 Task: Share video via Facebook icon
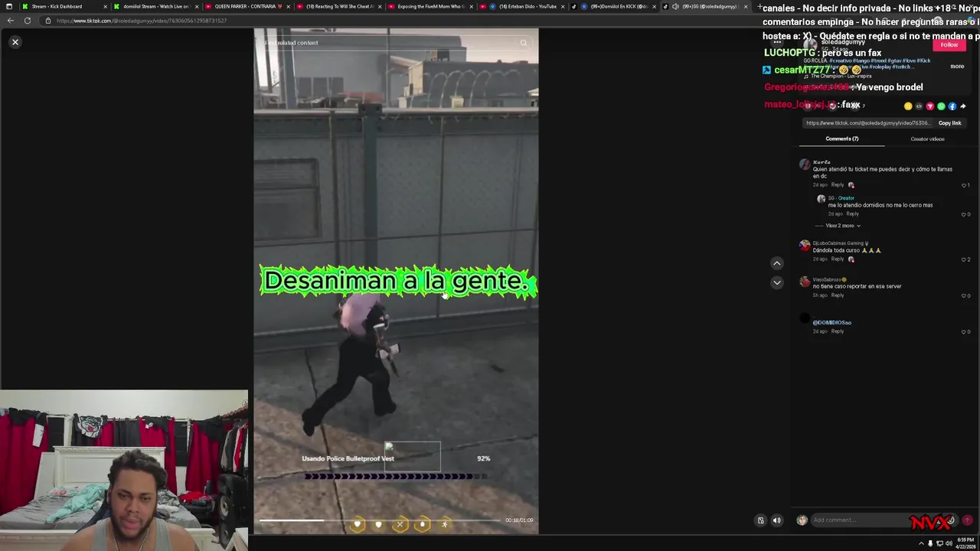click(x=952, y=106)
